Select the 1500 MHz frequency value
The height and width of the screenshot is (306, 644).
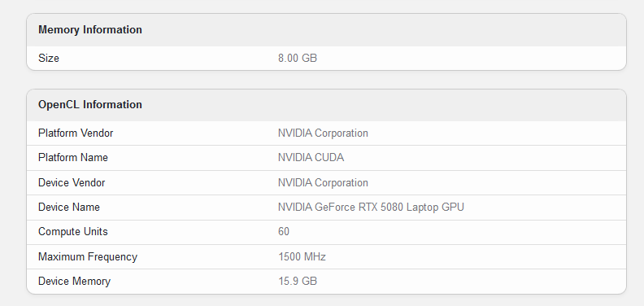coord(302,256)
